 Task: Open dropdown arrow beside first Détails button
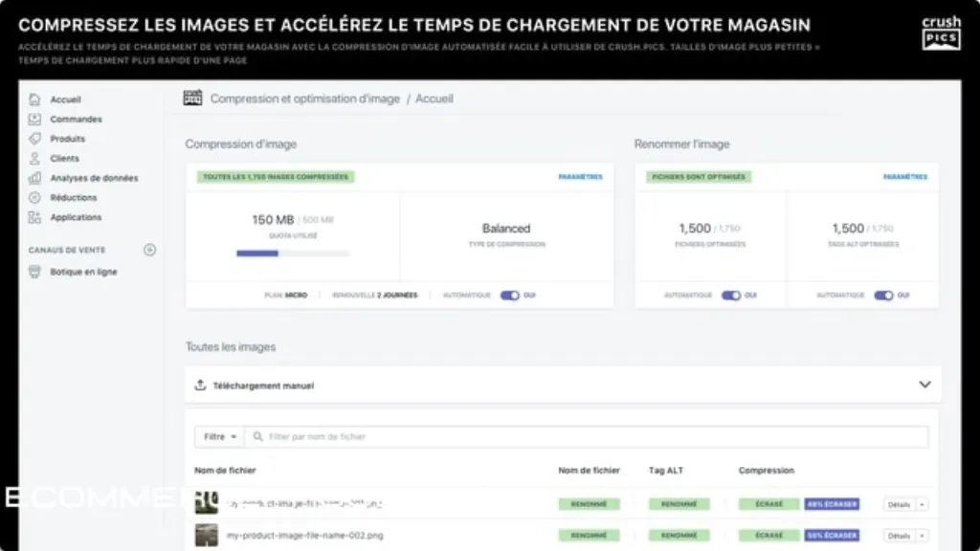[x=922, y=504]
